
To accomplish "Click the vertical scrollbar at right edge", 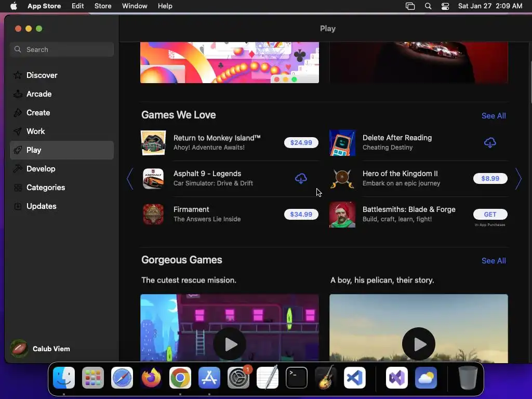I will tap(530, 82).
